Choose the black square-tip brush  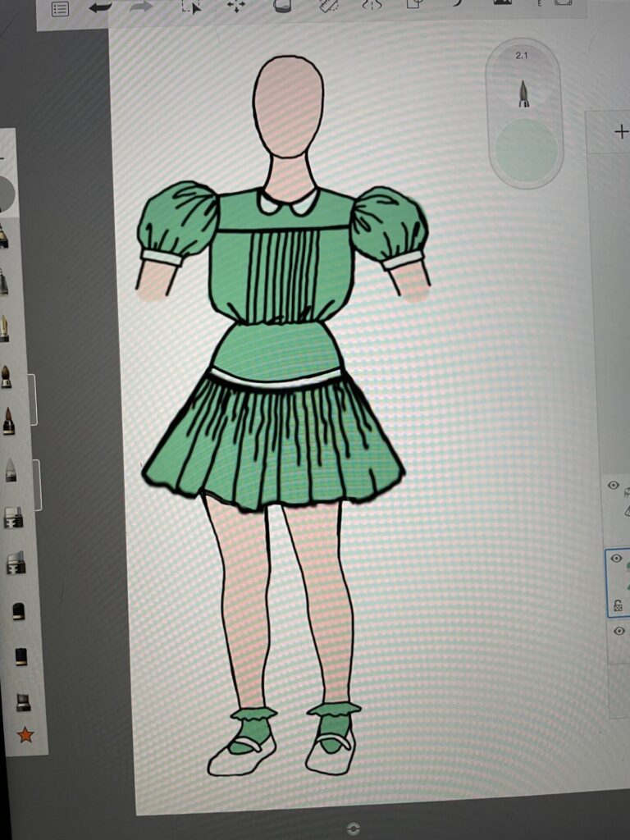pyautogui.click(x=21, y=656)
